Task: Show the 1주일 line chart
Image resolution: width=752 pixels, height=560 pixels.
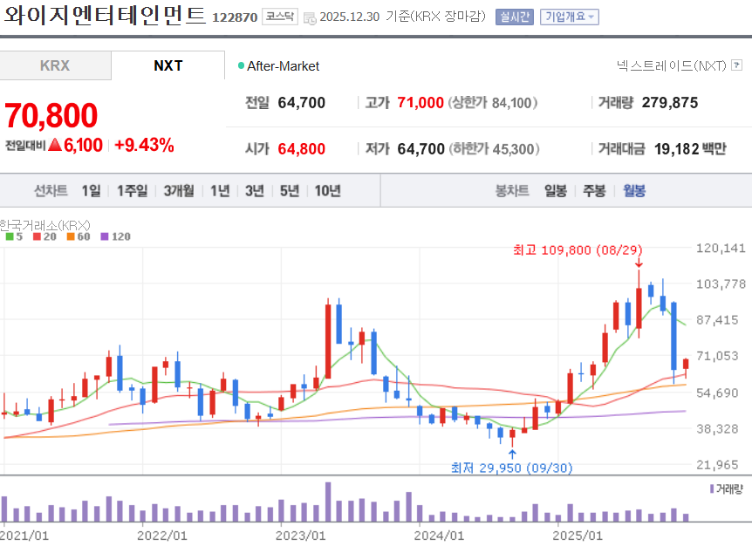Action: click(x=133, y=191)
